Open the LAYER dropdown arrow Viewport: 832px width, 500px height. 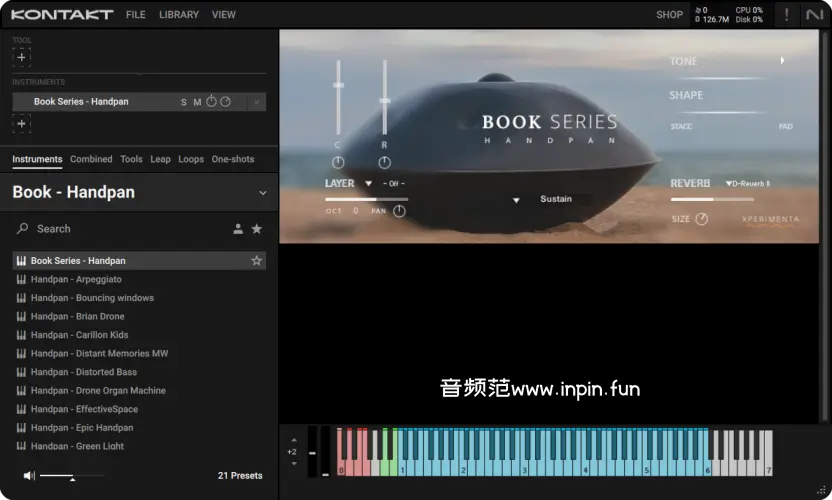(368, 184)
